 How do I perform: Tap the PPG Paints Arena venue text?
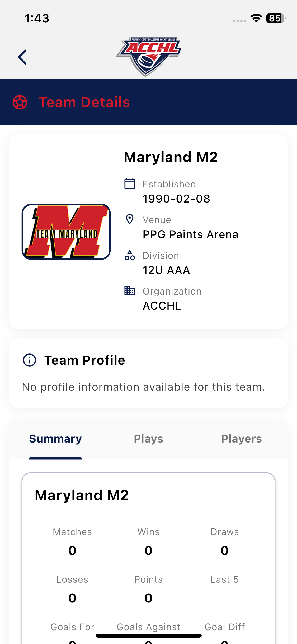coord(190,234)
